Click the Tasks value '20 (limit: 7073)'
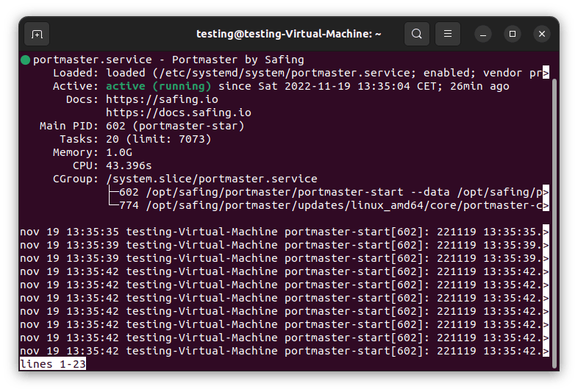578x392 pixels. pyautogui.click(x=159, y=140)
